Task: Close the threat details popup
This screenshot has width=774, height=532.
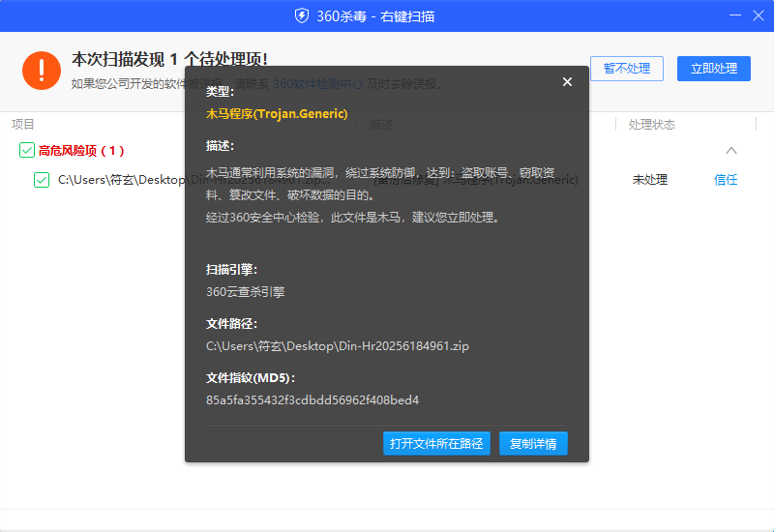Action: click(x=567, y=82)
